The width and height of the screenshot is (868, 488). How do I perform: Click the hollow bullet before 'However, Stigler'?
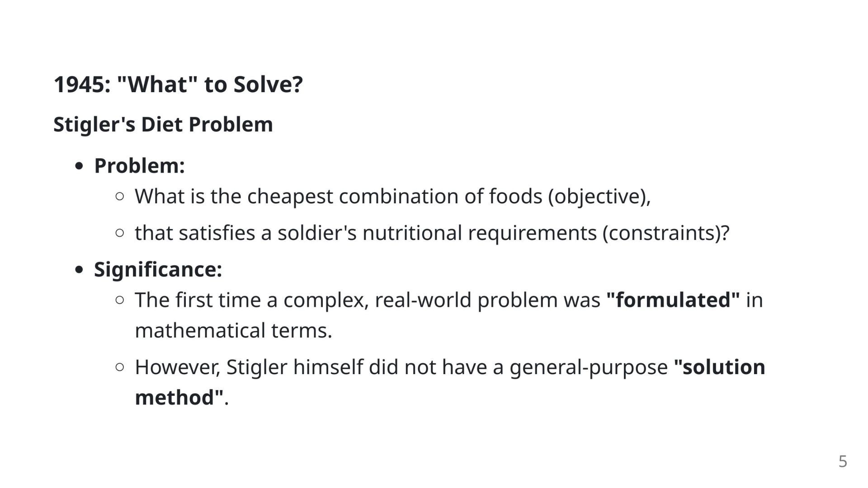[x=120, y=367]
